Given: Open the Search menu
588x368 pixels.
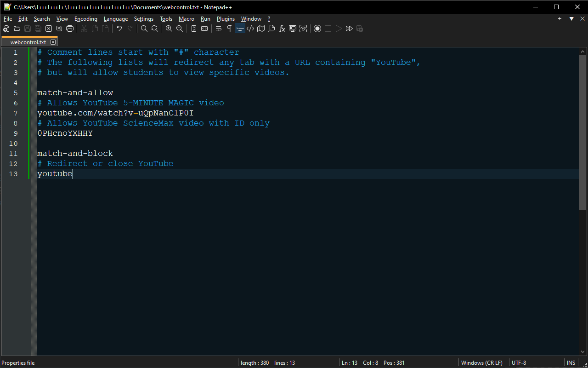Looking at the screenshot, I should coord(42,19).
